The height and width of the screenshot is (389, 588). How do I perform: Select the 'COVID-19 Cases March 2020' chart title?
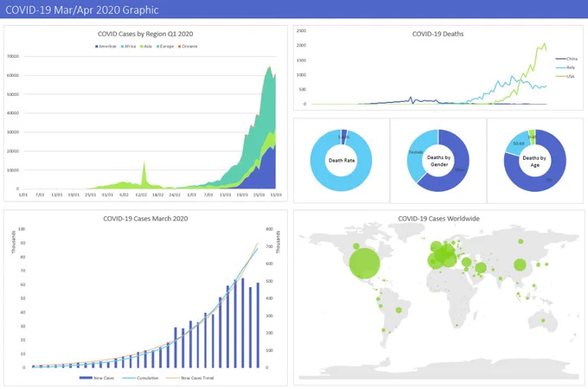point(145,219)
